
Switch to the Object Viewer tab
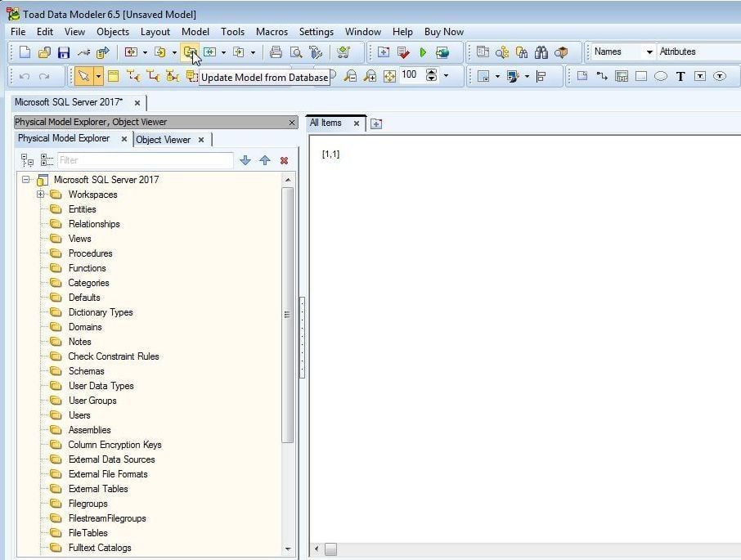pos(163,140)
